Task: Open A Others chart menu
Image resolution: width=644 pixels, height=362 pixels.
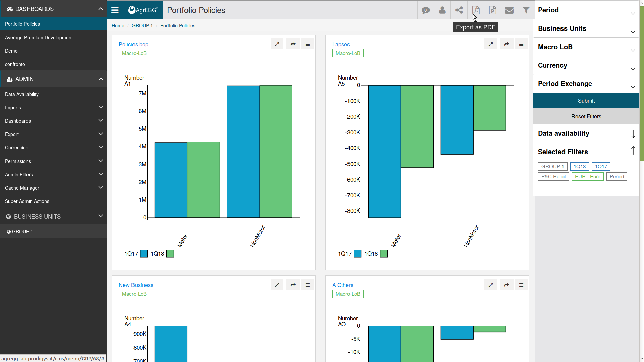Action: tap(521, 285)
